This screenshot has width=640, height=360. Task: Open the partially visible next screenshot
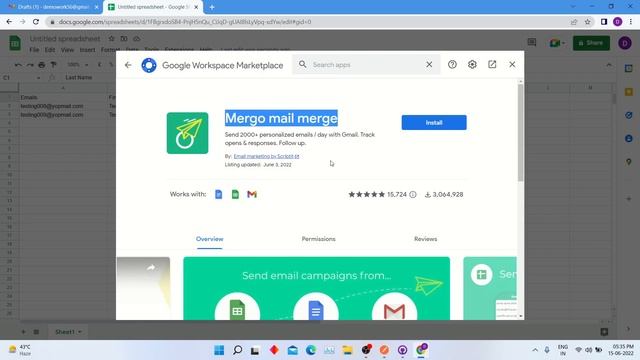coord(490,288)
